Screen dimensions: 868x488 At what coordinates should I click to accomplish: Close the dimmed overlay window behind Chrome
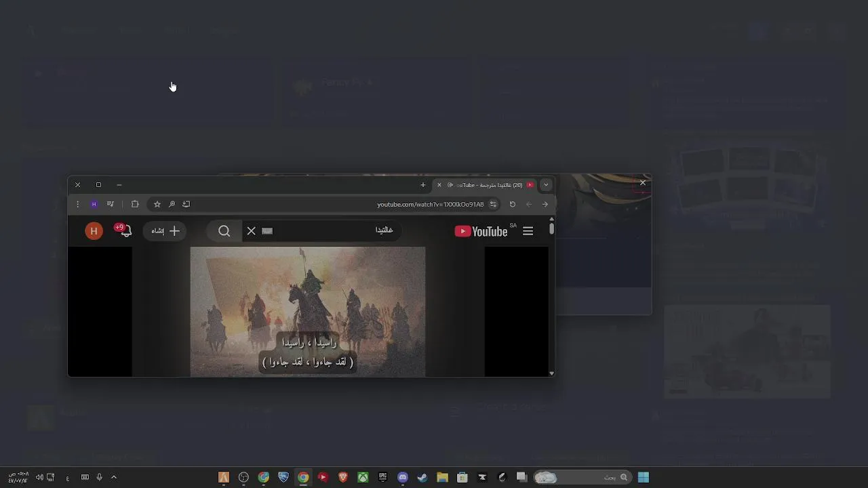[643, 182]
